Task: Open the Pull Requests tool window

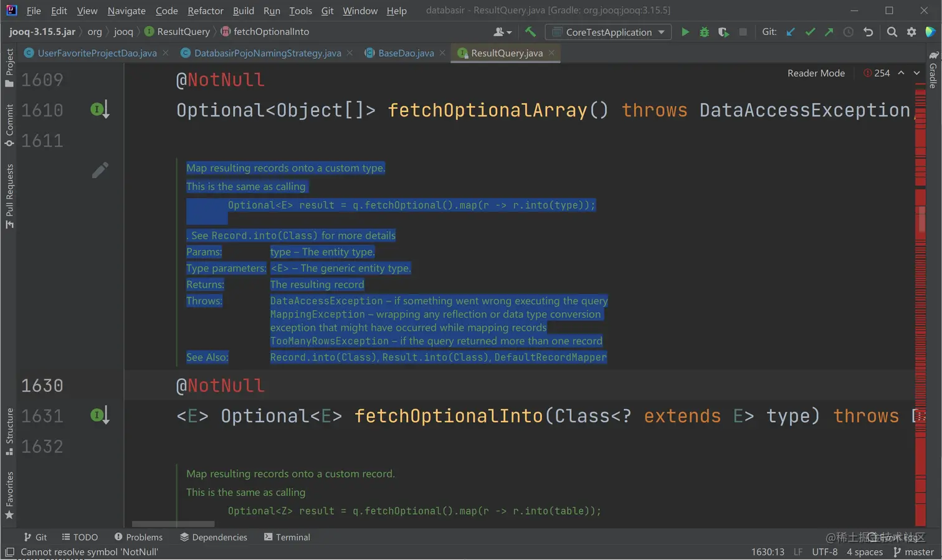Action: tap(9, 196)
